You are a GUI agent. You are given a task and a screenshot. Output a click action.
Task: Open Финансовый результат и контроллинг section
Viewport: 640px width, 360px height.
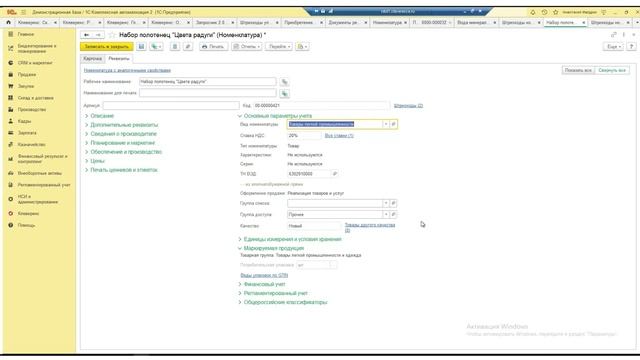[x=42, y=159]
